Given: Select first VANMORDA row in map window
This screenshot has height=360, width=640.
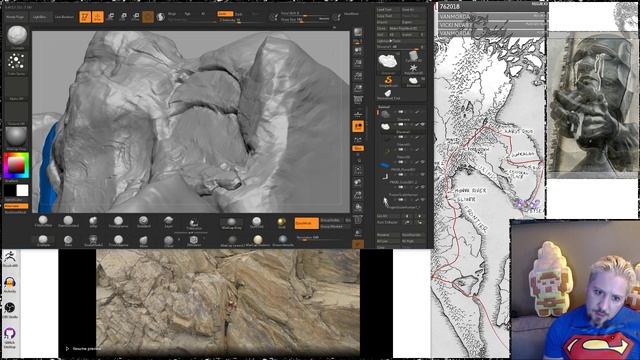Looking at the screenshot, I should [492, 17].
